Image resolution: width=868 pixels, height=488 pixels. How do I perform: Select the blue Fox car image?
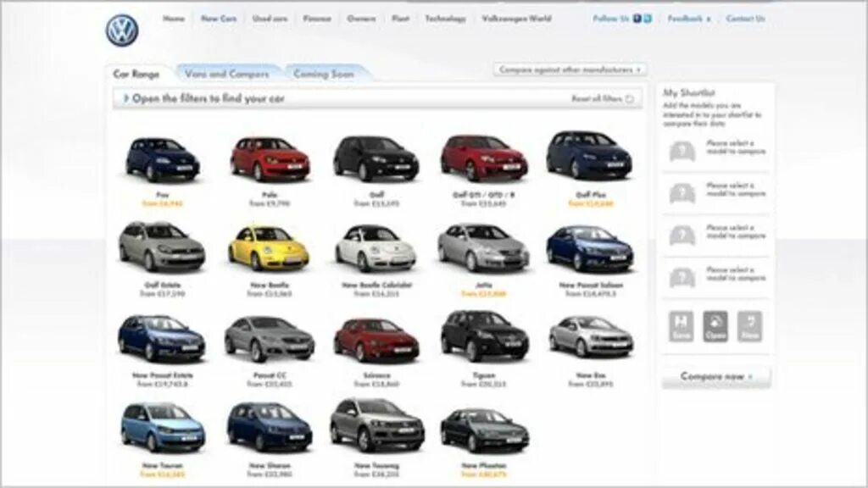(x=162, y=159)
